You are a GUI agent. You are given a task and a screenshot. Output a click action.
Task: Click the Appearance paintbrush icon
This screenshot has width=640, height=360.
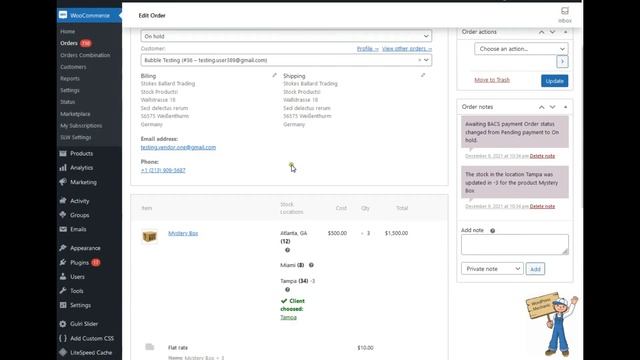[63, 248]
